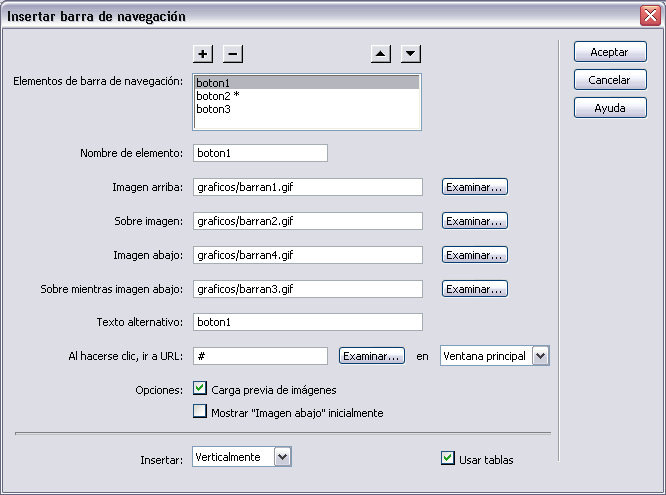666x495 pixels.
Task: Toggle Carga previa de imágenes checkbox
Action: point(200,389)
